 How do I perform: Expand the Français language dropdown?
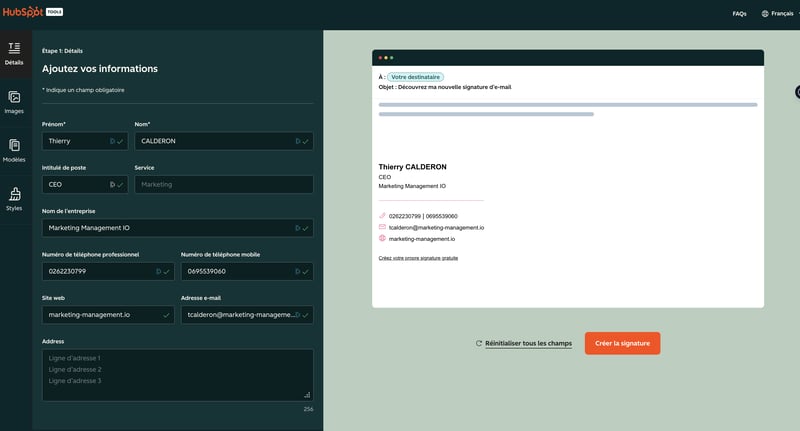[781, 14]
